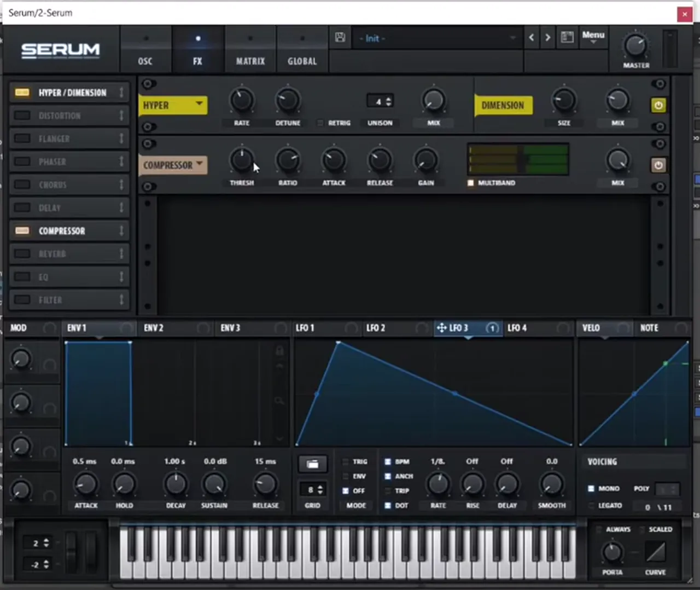This screenshot has height=590, width=700.
Task: Click the Dimension Size knob
Action: coord(564,100)
